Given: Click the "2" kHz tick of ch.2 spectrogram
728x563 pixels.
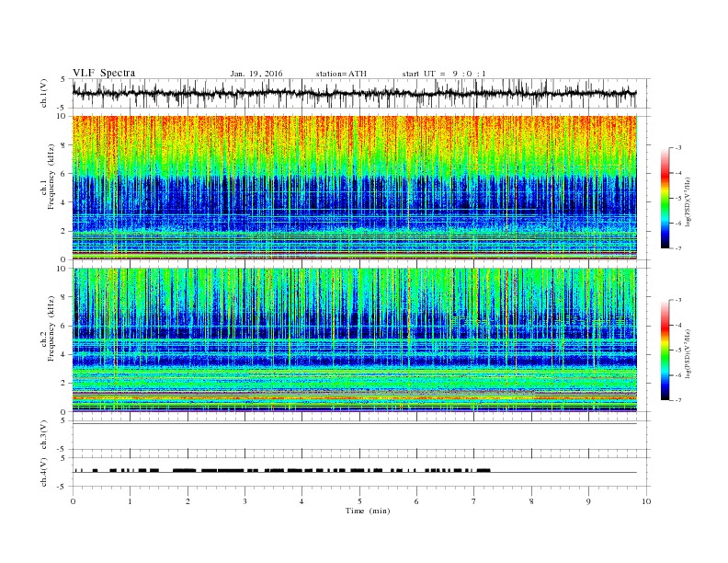Looking at the screenshot, I should 63,384.
